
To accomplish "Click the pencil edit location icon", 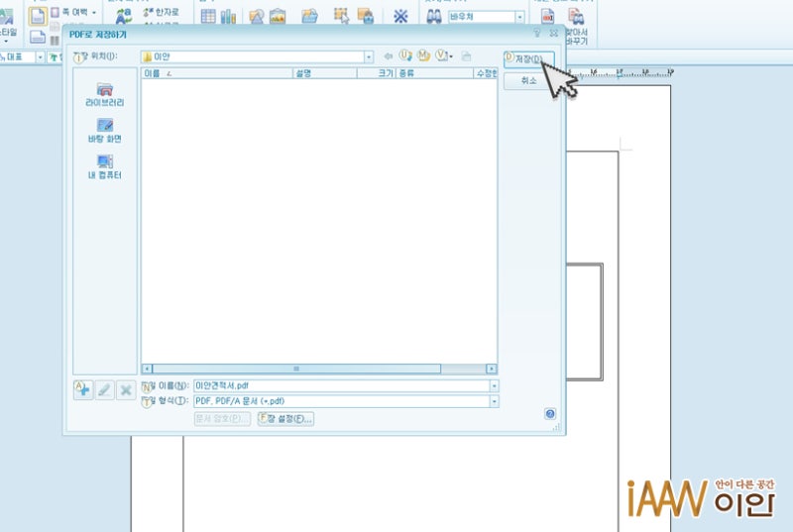I will coord(104,390).
